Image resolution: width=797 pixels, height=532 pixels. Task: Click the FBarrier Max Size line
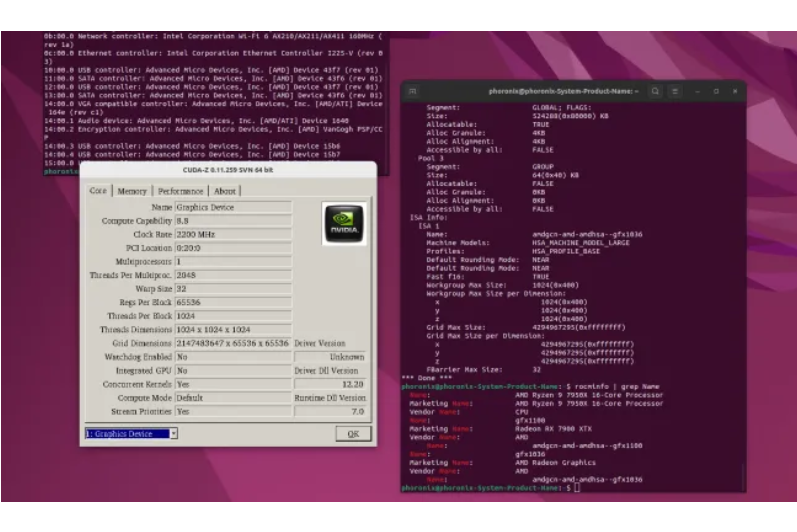tap(484, 370)
